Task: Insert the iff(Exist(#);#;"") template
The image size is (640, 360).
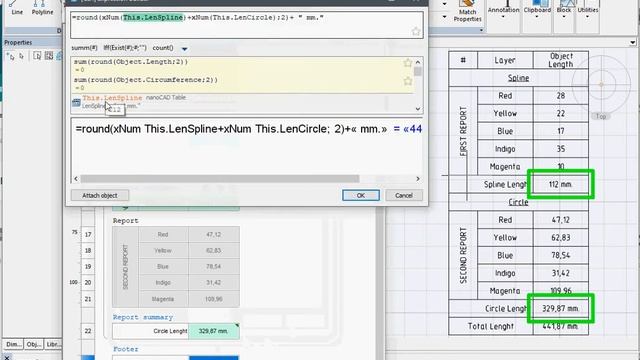Action: tap(124, 48)
